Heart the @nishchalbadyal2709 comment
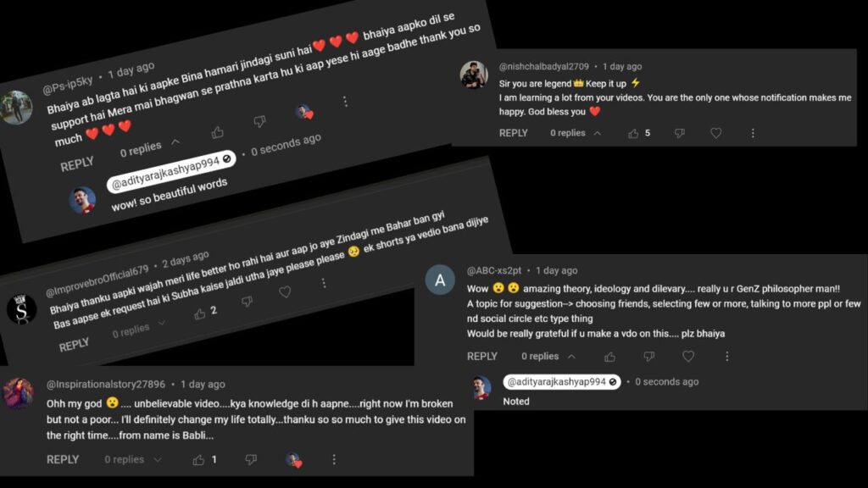 click(715, 133)
